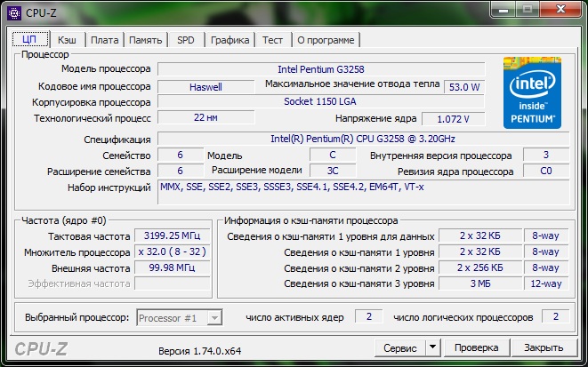Click the L1 data cache 2 x 32 КБ value
This screenshot has height=367, width=588.
480,236
